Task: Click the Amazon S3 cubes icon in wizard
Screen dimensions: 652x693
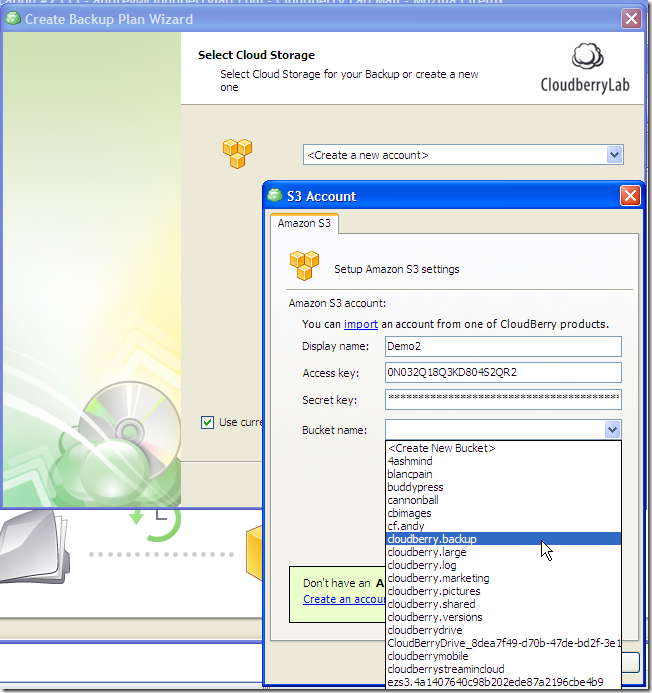Action: [237, 153]
